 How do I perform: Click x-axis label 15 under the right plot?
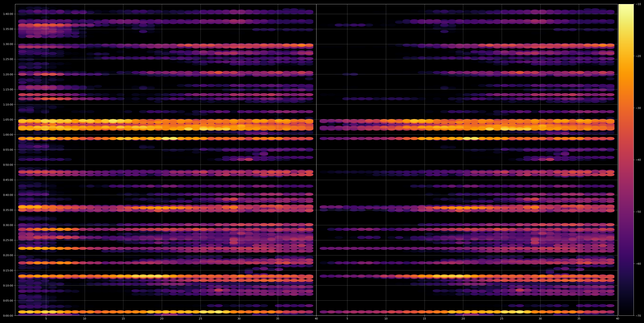(425, 319)
